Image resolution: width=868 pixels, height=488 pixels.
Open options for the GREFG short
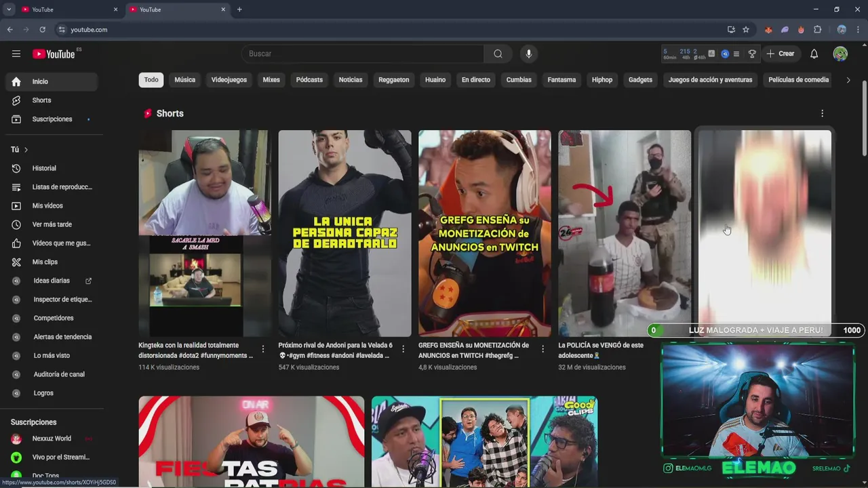click(x=542, y=349)
